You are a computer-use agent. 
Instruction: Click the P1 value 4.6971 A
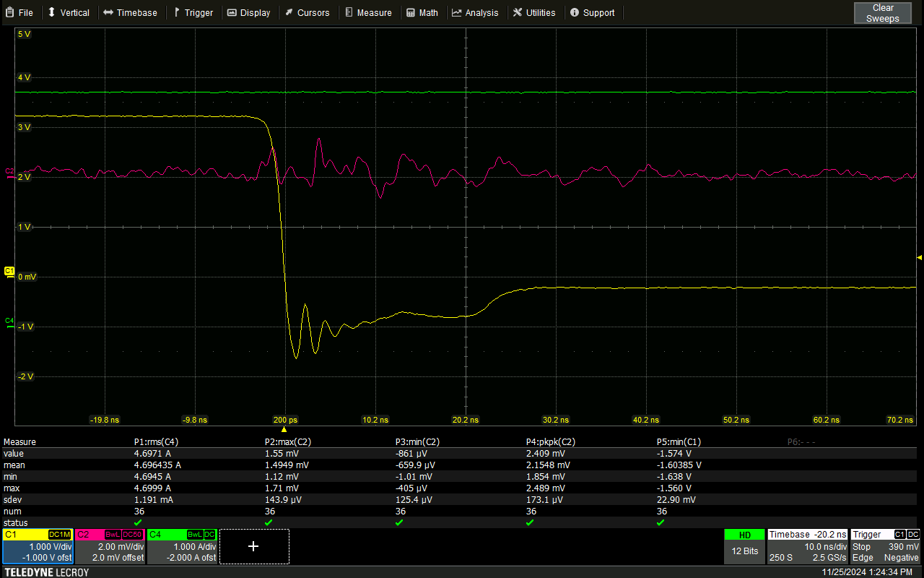pyautogui.click(x=152, y=454)
